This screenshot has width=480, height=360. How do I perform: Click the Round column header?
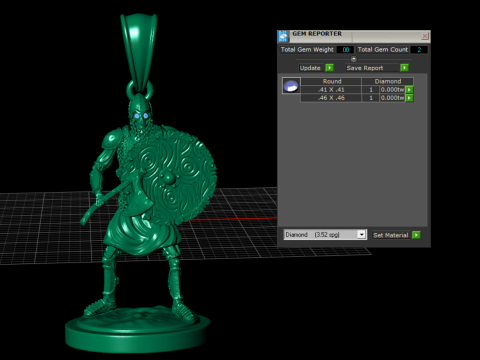pyautogui.click(x=331, y=81)
